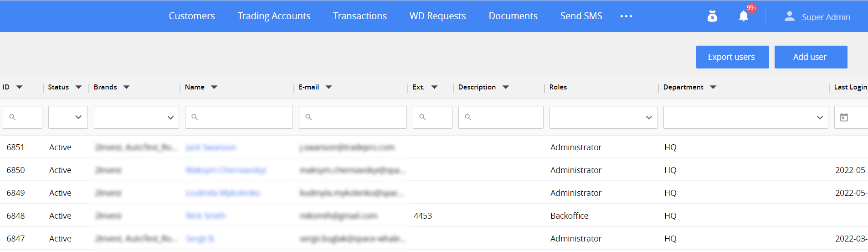868x252 pixels.
Task: Open the Documents menu item
Action: 513,16
